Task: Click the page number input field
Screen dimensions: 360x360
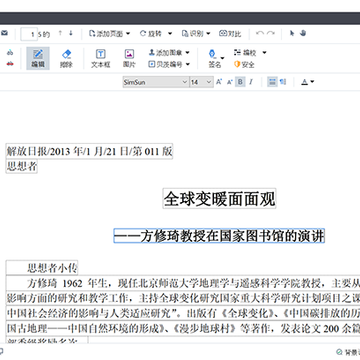Action: click(29, 34)
